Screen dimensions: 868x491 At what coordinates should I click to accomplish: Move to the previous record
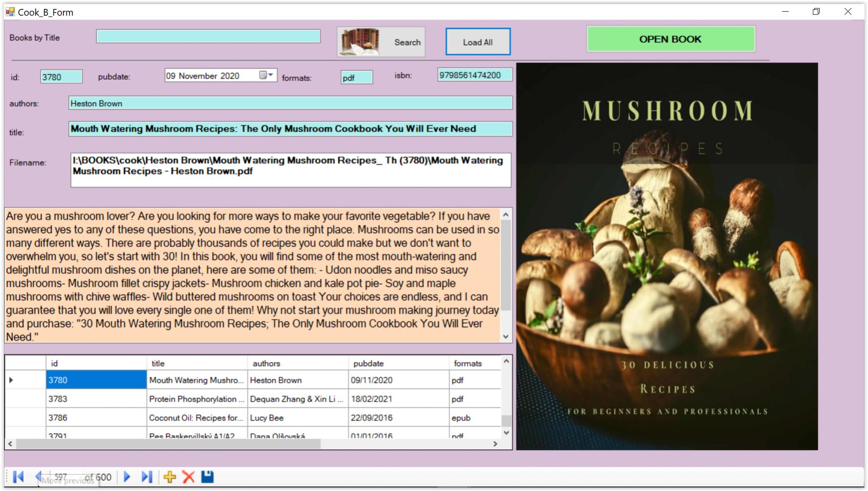(39, 476)
